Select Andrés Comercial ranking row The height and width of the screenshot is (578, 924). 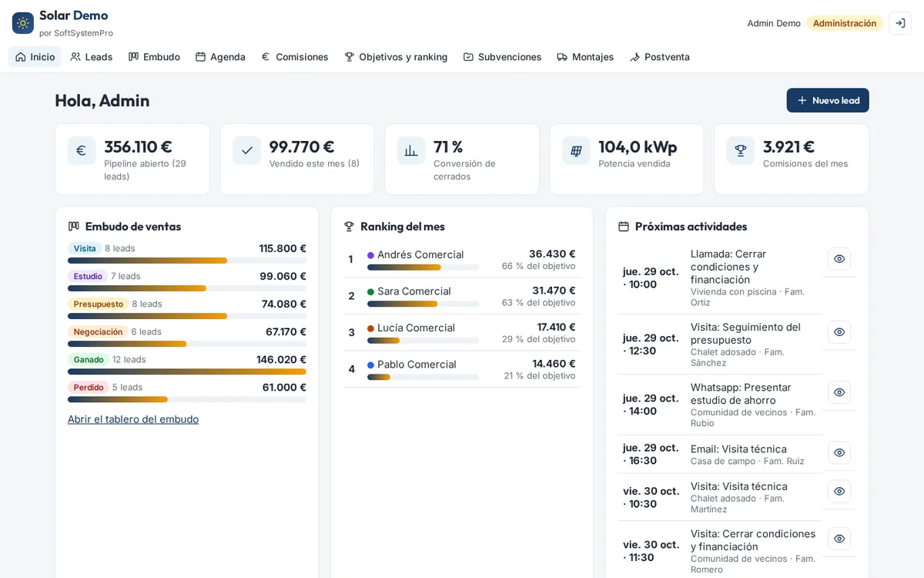pyautogui.click(x=462, y=260)
